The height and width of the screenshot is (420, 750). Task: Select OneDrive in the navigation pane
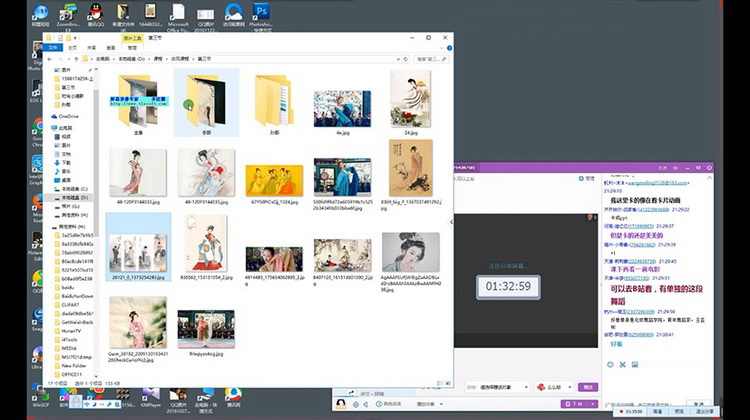pos(69,116)
